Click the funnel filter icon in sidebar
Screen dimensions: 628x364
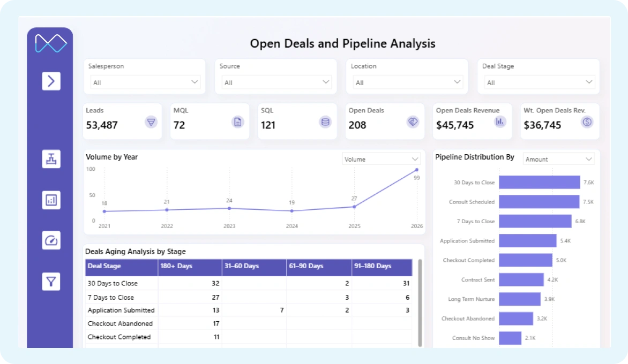pyautogui.click(x=51, y=282)
